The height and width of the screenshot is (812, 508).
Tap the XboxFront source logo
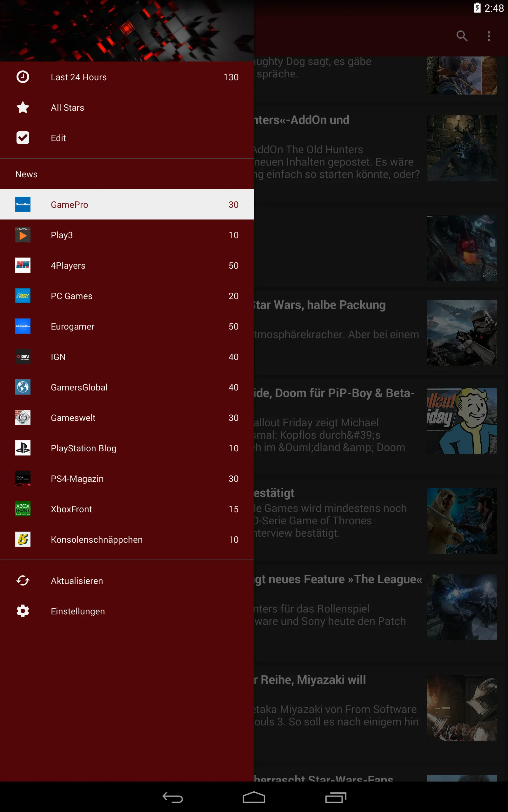[x=23, y=509]
